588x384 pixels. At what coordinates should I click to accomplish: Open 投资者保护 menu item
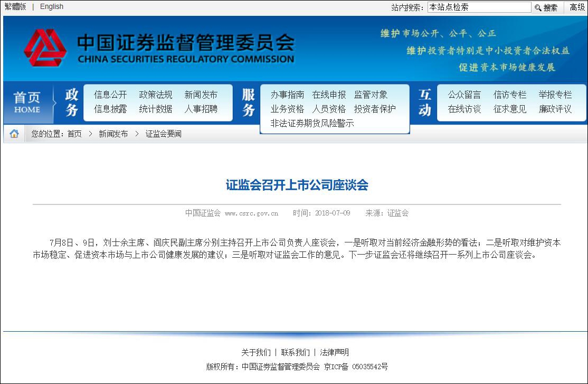(x=375, y=109)
